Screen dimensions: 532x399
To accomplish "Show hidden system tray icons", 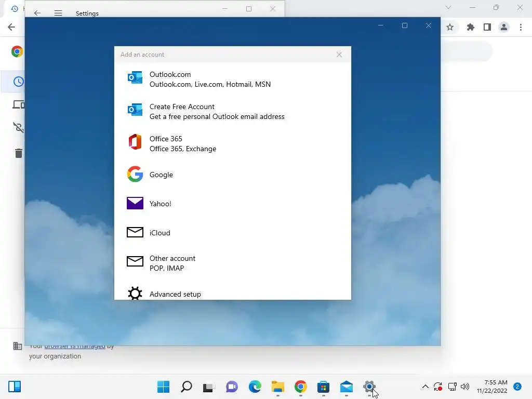I will [425, 387].
